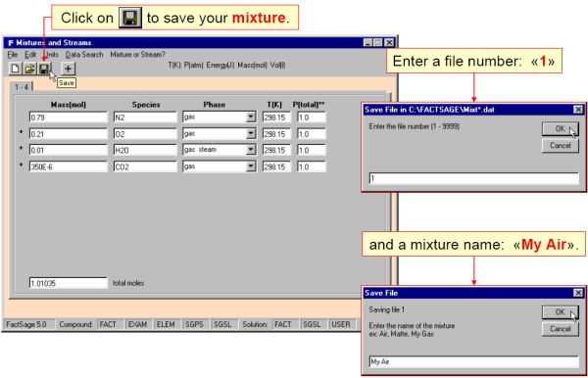Click the total moles field showing 1.01035
The width and height of the screenshot is (588, 378).
pyautogui.click(x=68, y=283)
